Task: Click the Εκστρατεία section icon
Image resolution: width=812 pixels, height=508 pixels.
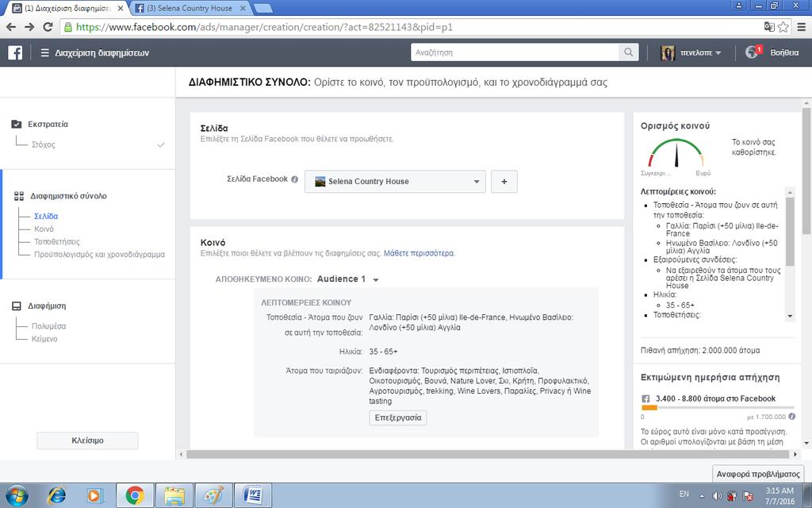Action: pos(17,125)
